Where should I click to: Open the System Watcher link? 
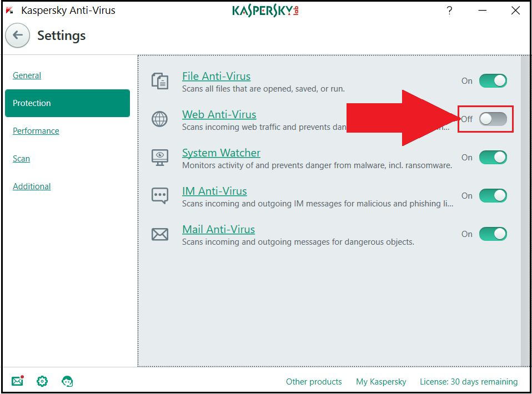click(x=221, y=153)
